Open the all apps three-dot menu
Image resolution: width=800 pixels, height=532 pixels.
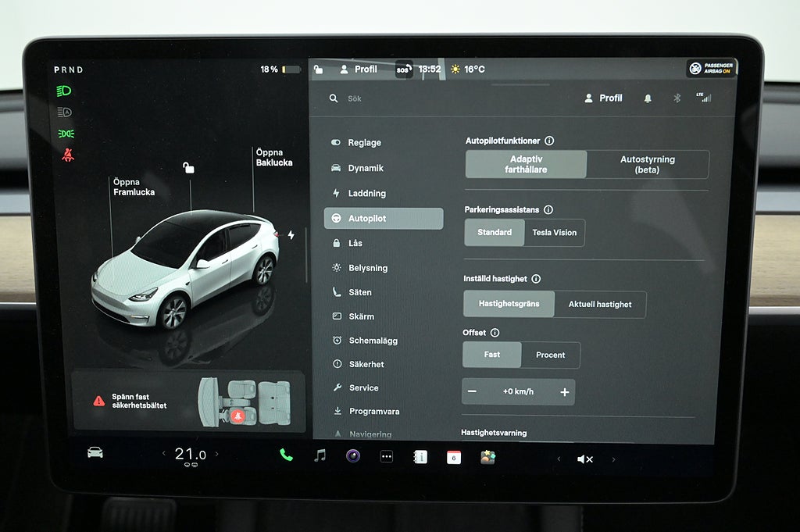point(387,457)
